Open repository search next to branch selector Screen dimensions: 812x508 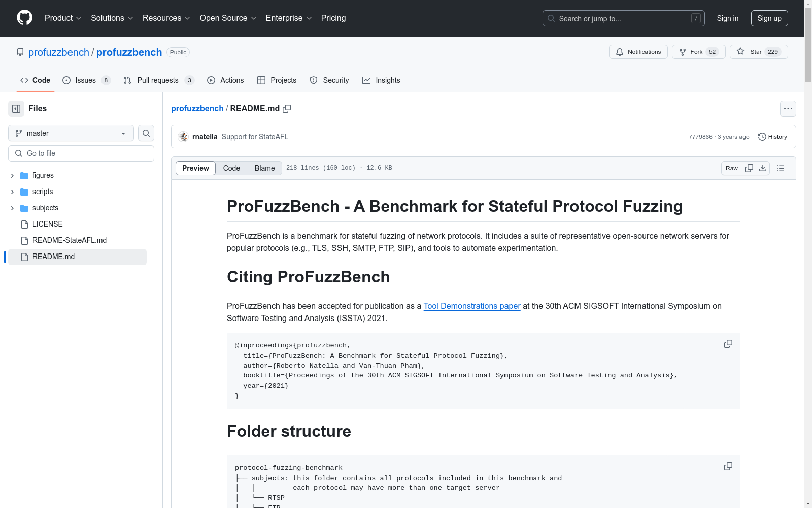[146, 133]
